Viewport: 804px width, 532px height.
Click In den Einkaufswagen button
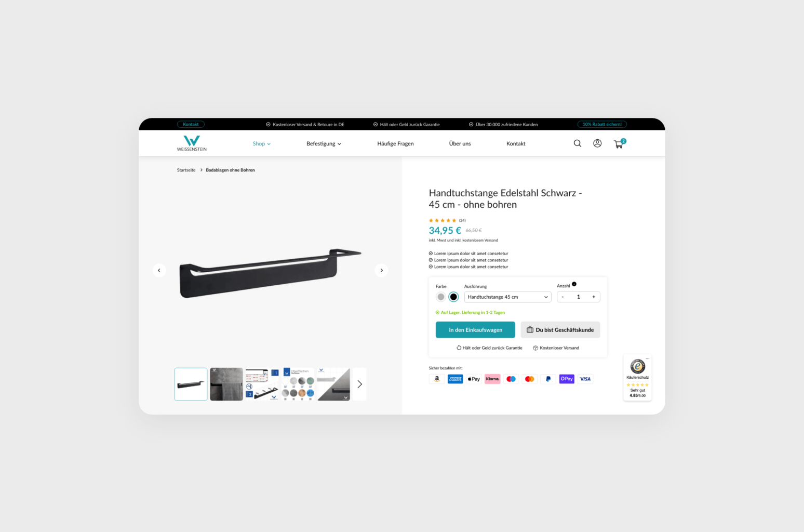pos(475,330)
